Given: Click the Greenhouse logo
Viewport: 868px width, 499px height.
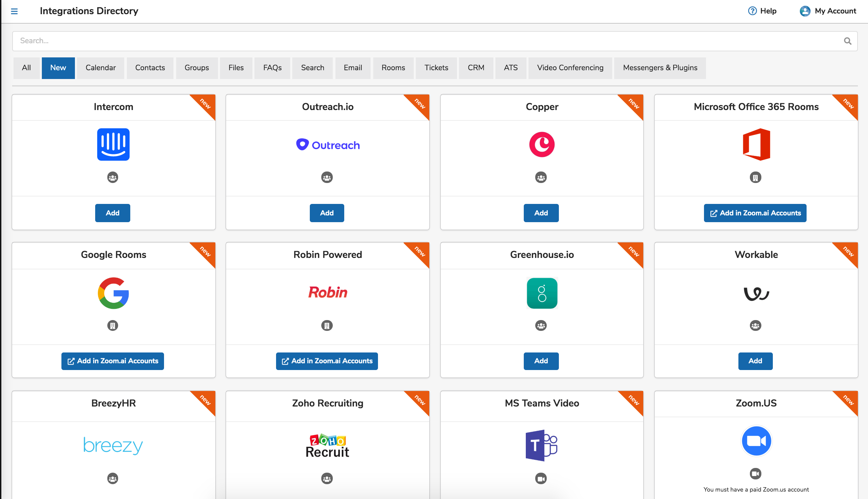Looking at the screenshot, I should point(542,293).
